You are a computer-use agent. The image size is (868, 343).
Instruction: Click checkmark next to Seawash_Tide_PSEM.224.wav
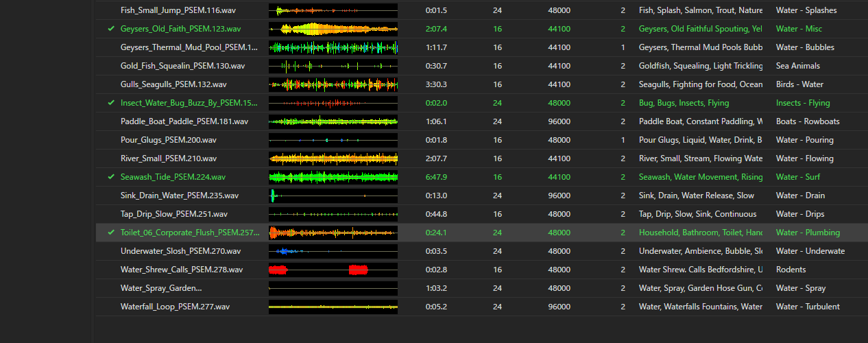point(111,177)
